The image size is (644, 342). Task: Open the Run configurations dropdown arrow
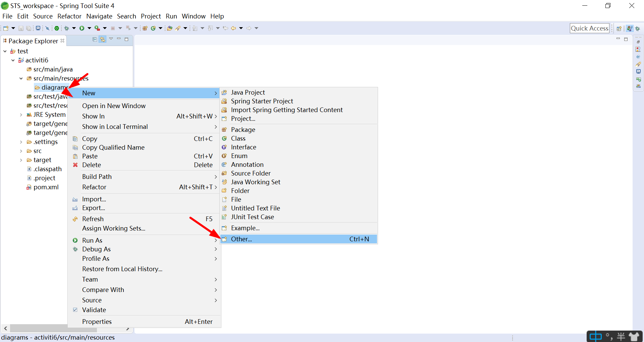coord(89,28)
